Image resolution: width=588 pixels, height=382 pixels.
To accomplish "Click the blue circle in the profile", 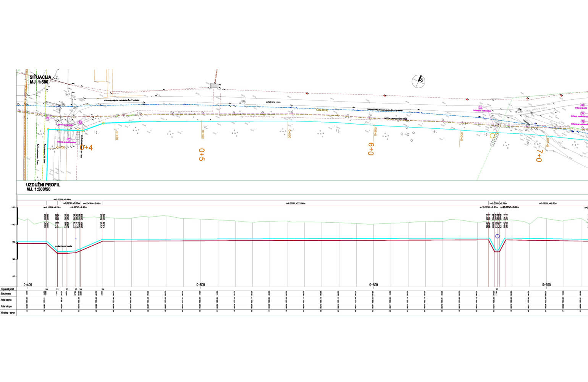I will pyautogui.click(x=497, y=236).
